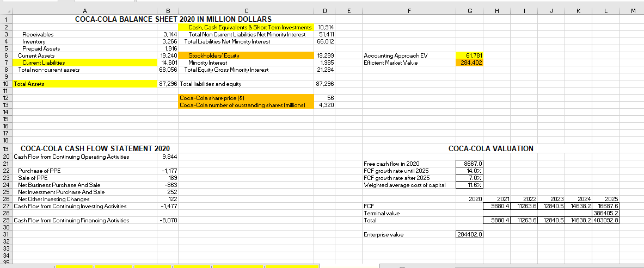644x268 pixels.
Task: Click the 'Efficient Market Value' label
Action: tap(390, 63)
